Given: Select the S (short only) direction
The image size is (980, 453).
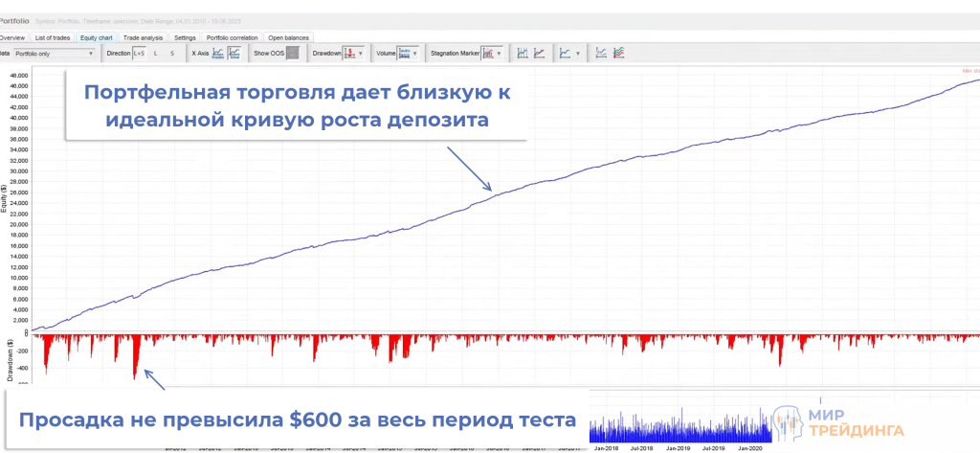Looking at the screenshot, I should [x=172, y=54].
